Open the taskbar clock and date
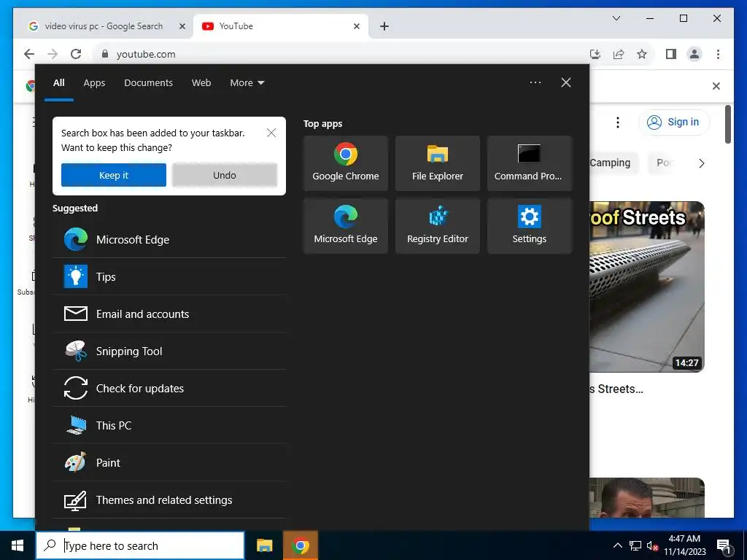Screen dimensions: 747x560 coord(684,545)
